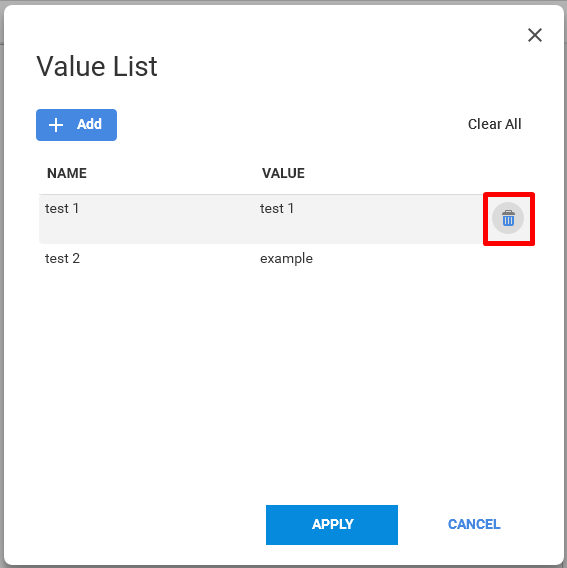The width and height of the screenshot is (567, 568).
Task: Click the empty list area below test 2
Action: tap(286, 380)
